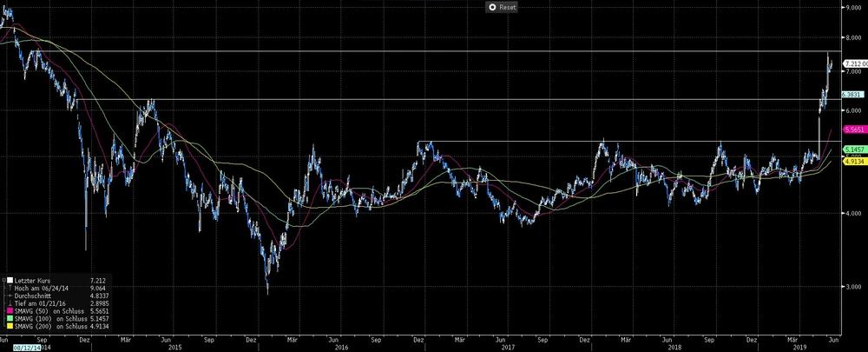Click the green SMAVG (100) legend swatch
The height and width of the screenshot is (352, 868).
(9, 318)
